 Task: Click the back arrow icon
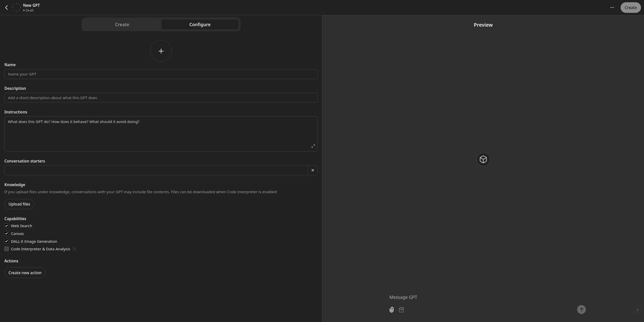[7, 8]
